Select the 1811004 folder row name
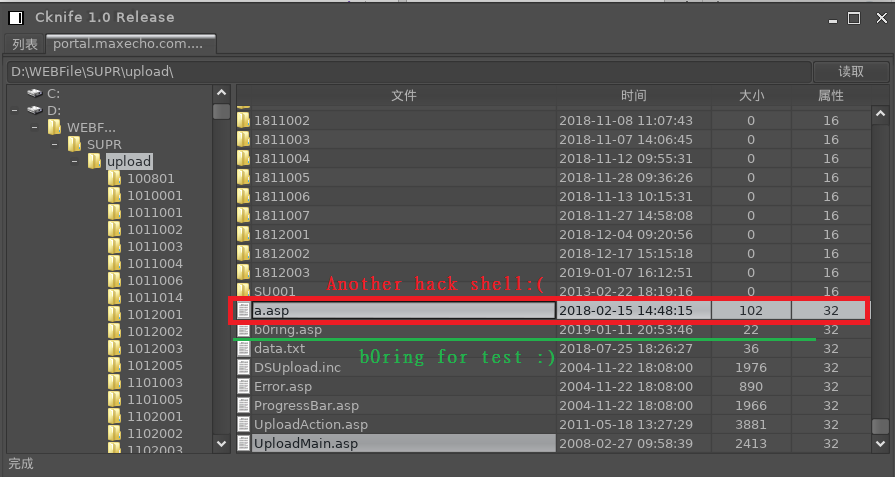The height and width of the screenshot is (477, 895). click(x=281, y=159)
